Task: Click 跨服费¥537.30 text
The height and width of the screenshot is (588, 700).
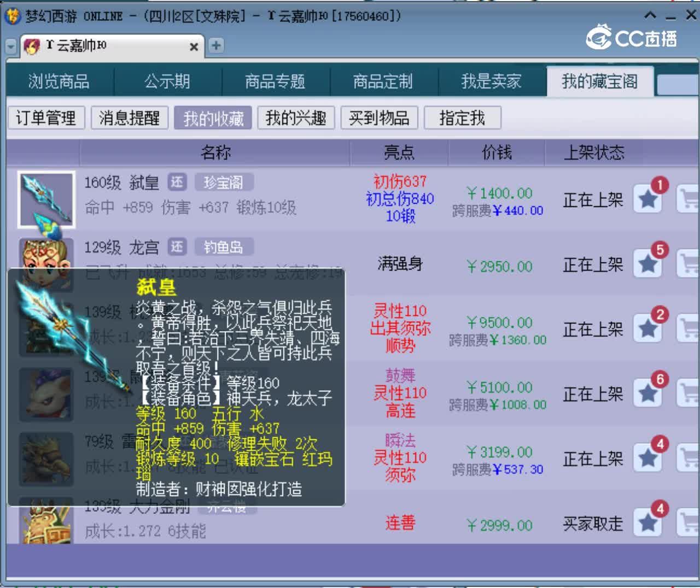Action: pyautogui.click(x=498, y=469)
